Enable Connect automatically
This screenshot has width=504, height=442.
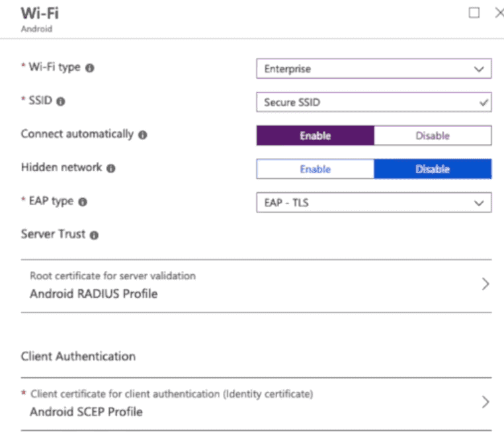pyautogui.click(x=315, y=135)
